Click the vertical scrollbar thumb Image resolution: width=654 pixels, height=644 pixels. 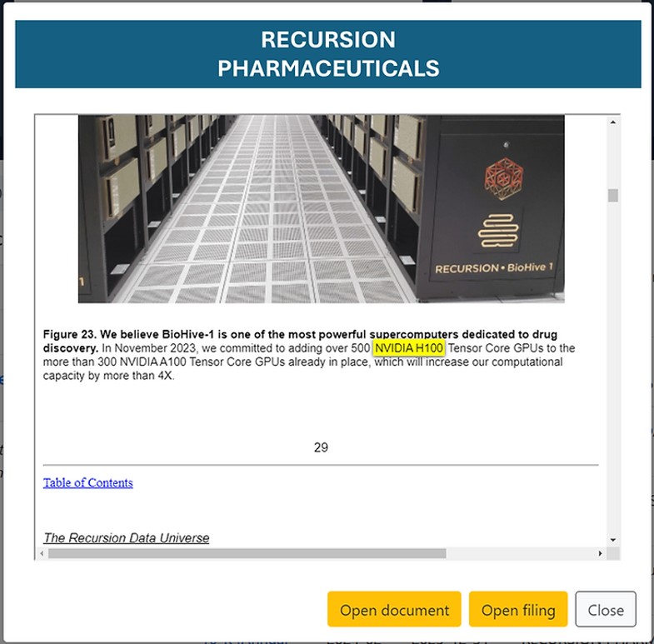[612, 195]
